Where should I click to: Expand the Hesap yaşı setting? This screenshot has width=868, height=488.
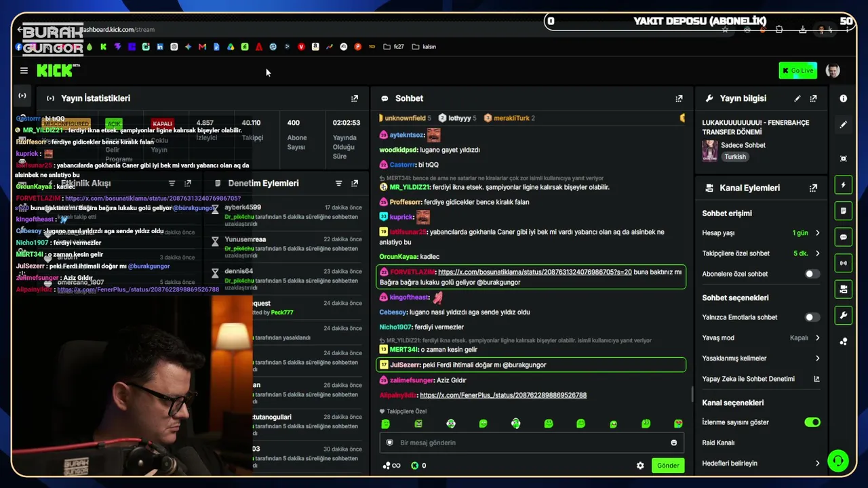point(762,233)
